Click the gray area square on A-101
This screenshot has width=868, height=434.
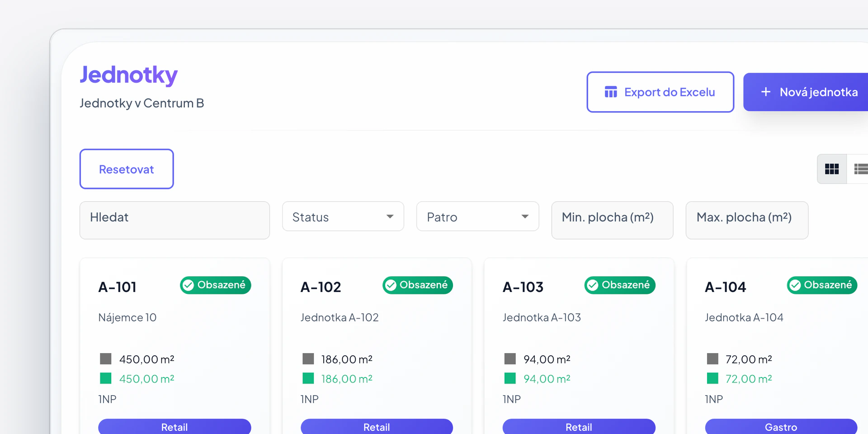tap(106, 359)
